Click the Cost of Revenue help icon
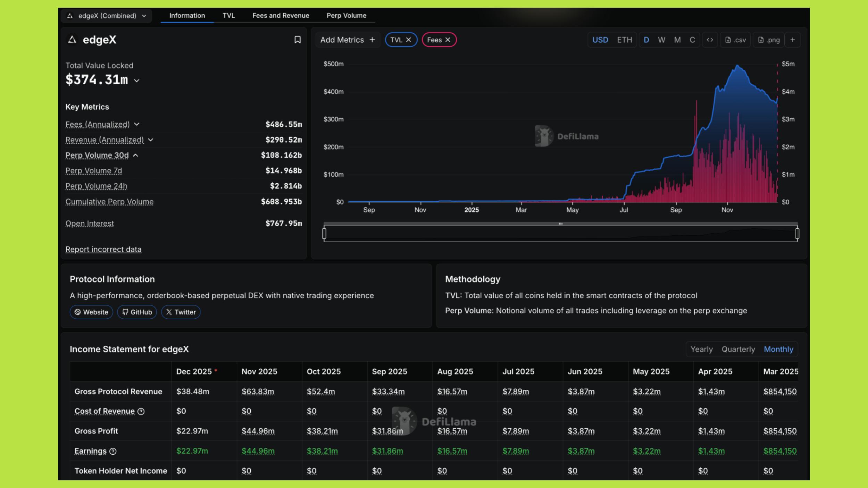 (141, 411)
